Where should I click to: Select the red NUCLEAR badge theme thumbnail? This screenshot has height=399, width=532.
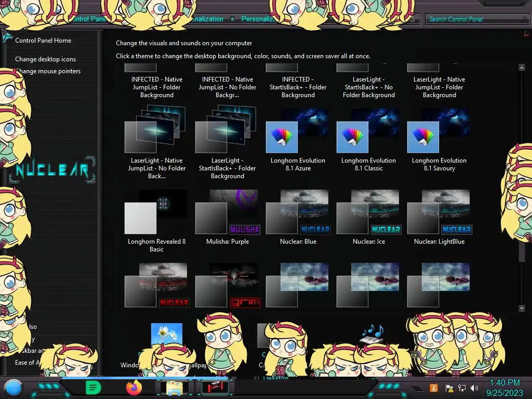click(157, 285)
